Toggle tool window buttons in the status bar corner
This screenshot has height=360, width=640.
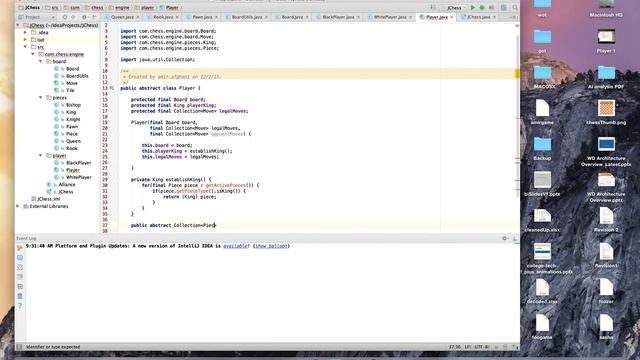point(19,347)
